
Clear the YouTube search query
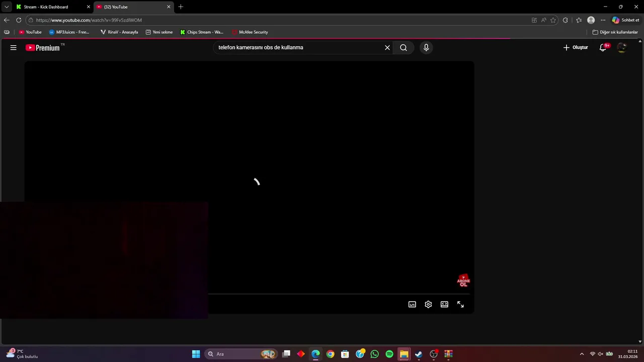pyautogui.click(x=387, y=47)
